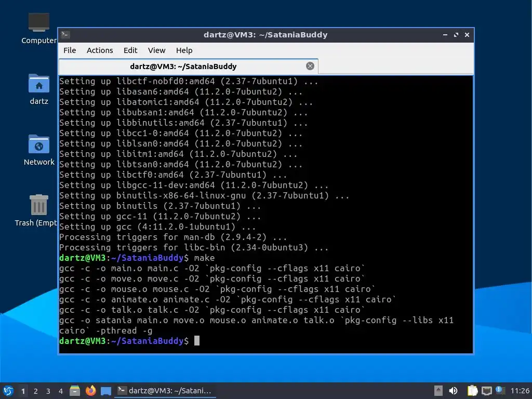
Task: Click the 'cairo` -pthread -g' line
Action: click(106, 331)
